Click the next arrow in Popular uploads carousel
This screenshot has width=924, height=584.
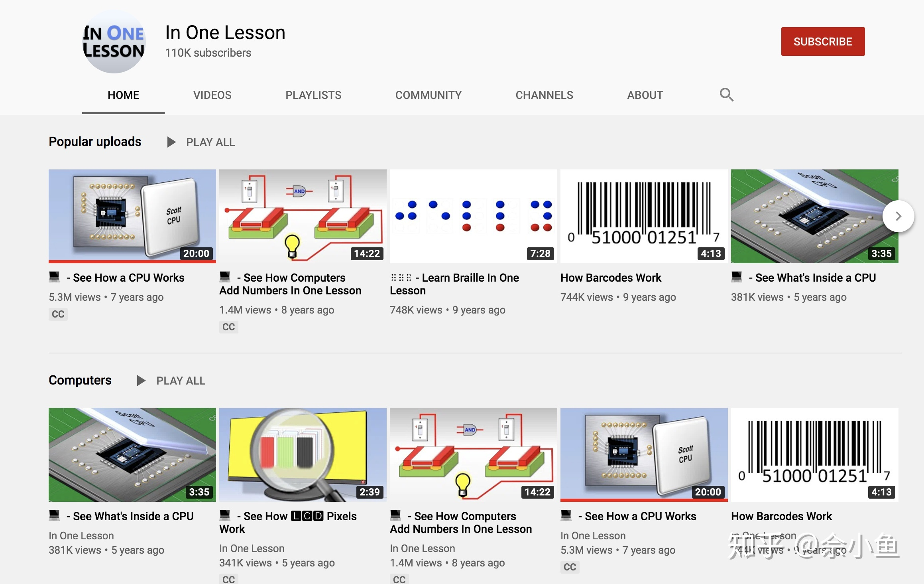(x=898, y=216)
